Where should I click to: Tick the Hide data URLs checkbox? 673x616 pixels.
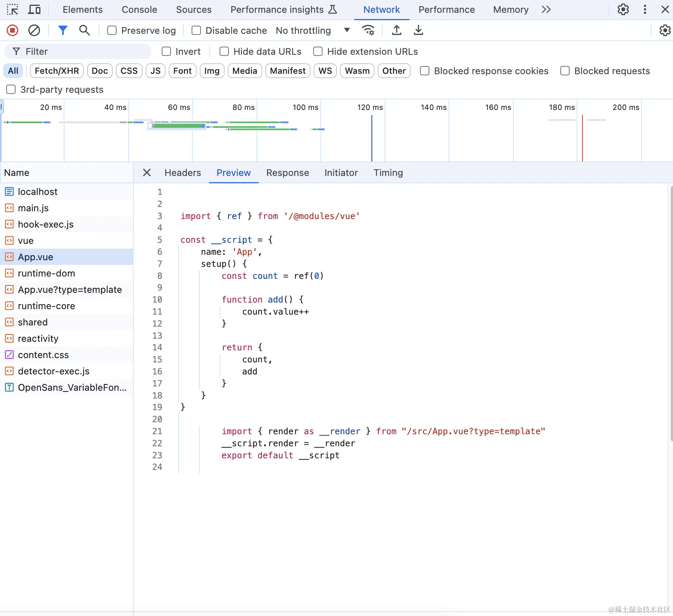pyautogui.click(x=224, y=51)
